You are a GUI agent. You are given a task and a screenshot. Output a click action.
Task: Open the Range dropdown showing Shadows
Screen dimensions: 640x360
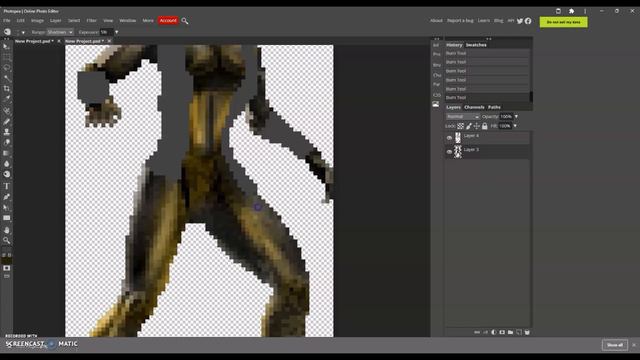(60, 32)
